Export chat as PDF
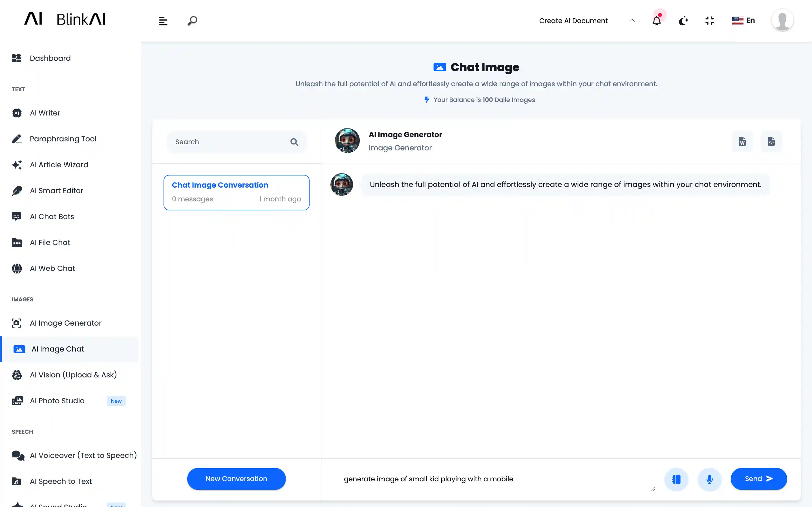The image size is (812, 507). tap(771, 141)
